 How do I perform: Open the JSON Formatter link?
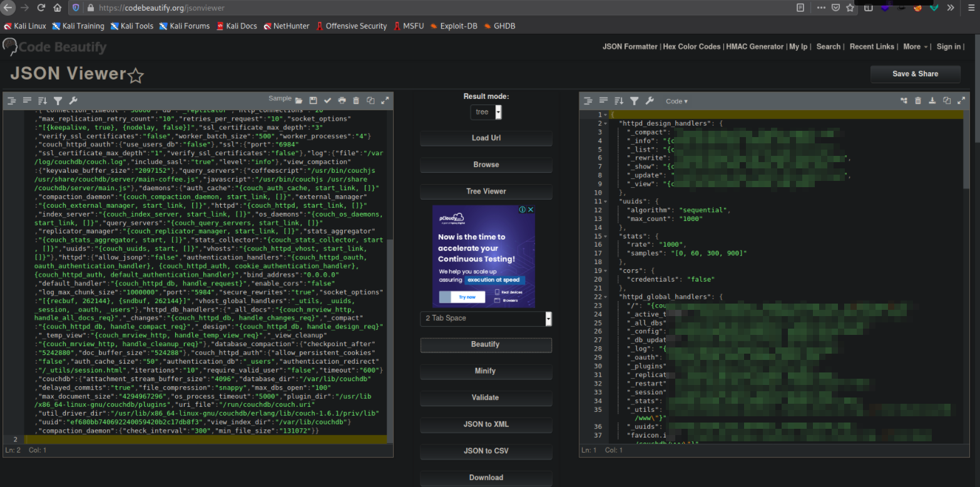click(630, 46)
